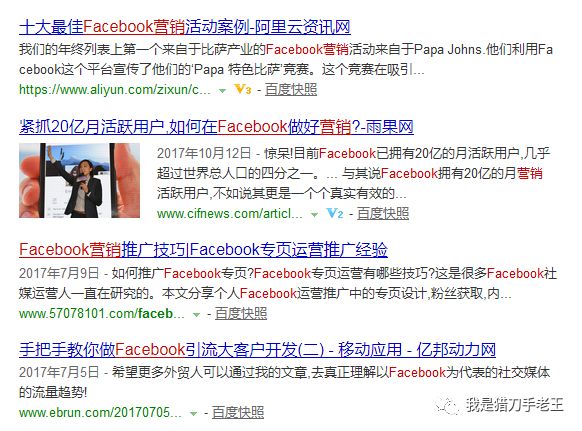The image size is (582, 431).
Task: Open the 十大最佳Facebook营销活动案例 result title
Action: (x=184, y=27)
